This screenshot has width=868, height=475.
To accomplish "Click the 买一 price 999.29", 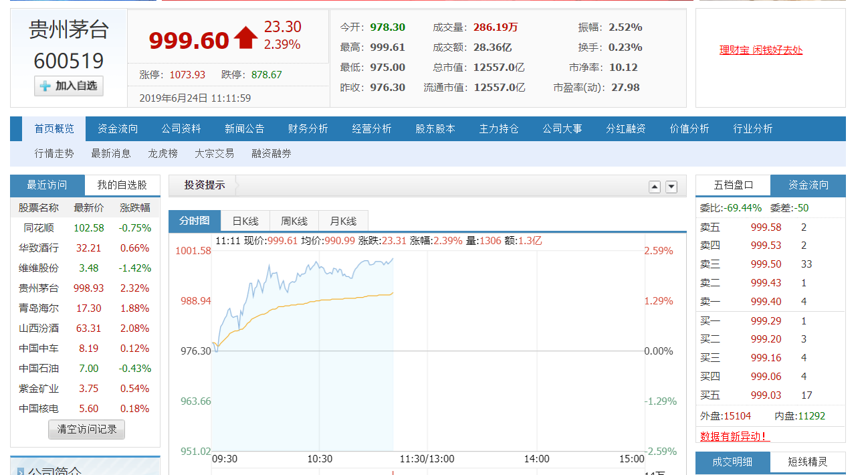I will 766,321.
